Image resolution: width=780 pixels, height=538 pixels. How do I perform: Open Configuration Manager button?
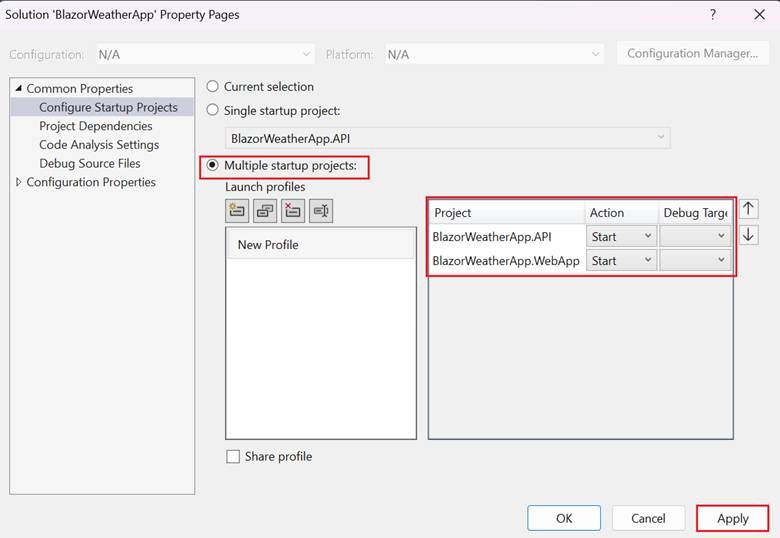[x=692, y=54]
